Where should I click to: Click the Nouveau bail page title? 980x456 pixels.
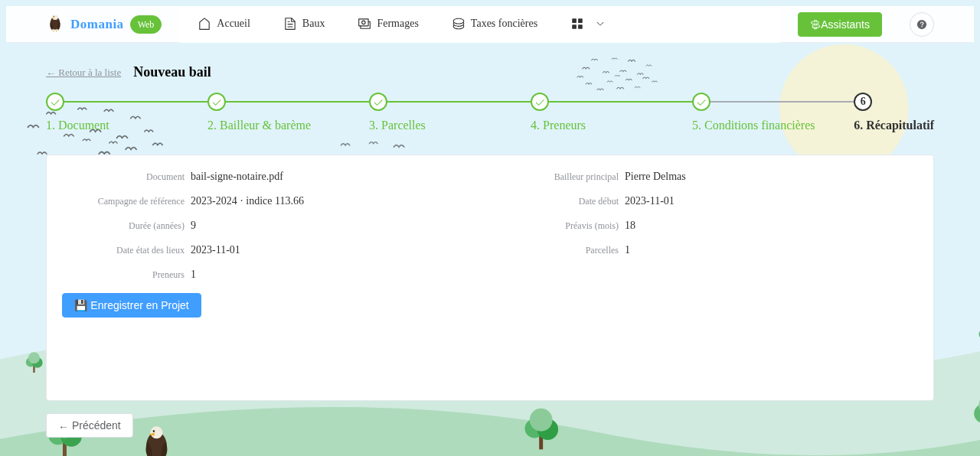[172, 72]
